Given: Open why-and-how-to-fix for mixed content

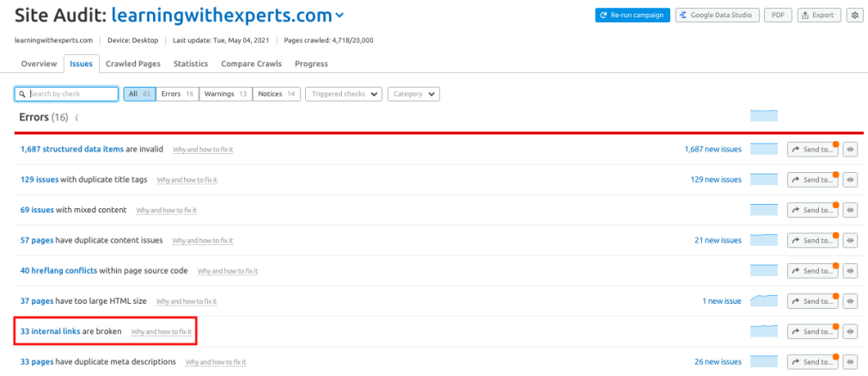Looking at the screenshot, I should [x=167, y=211].
